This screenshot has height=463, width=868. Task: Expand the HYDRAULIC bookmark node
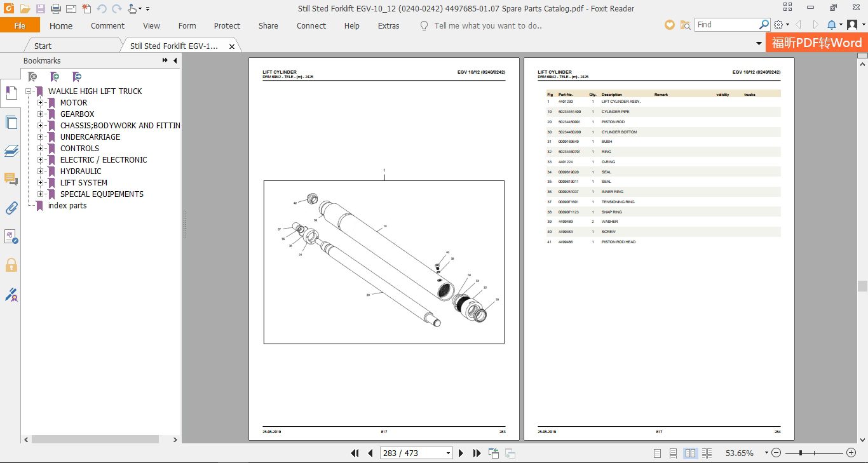[41, 171]
